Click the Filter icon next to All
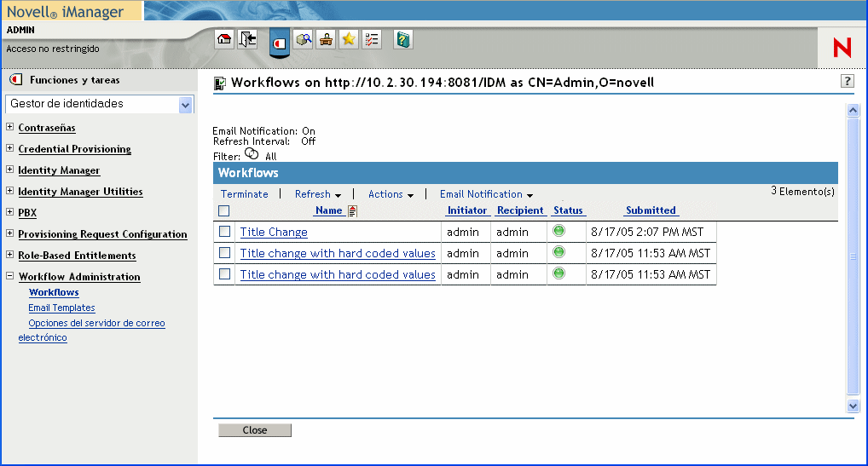868x466 pixels. click(252, 153)
